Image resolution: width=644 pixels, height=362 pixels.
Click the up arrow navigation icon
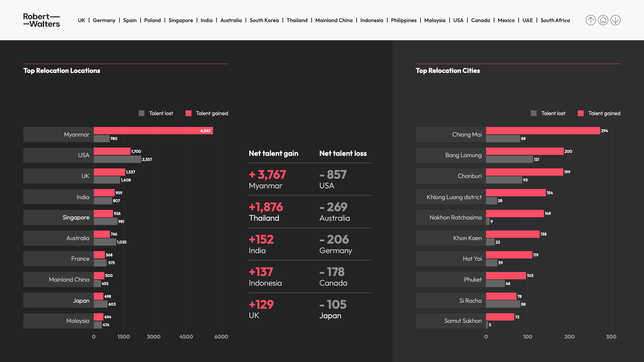tap(591, 20)
